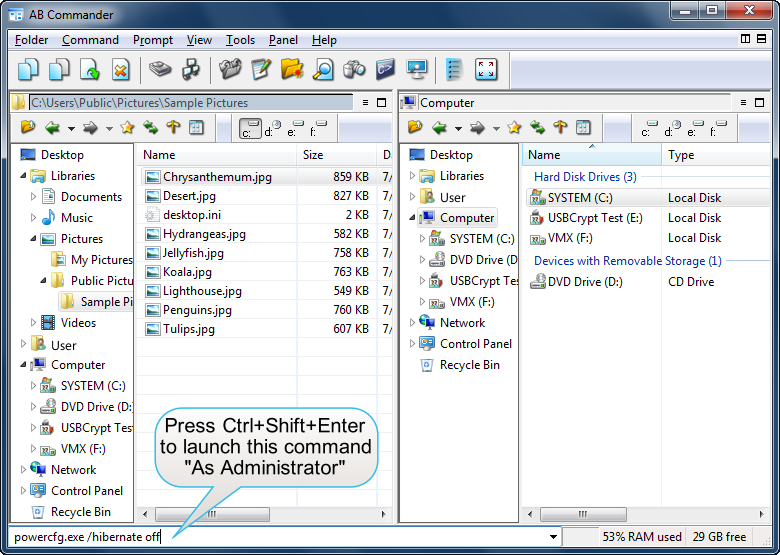The height and width of the screenshot is (555, 780).
Task: Toggle the vertical split layout button by menu bar
Action: (745, 39)
